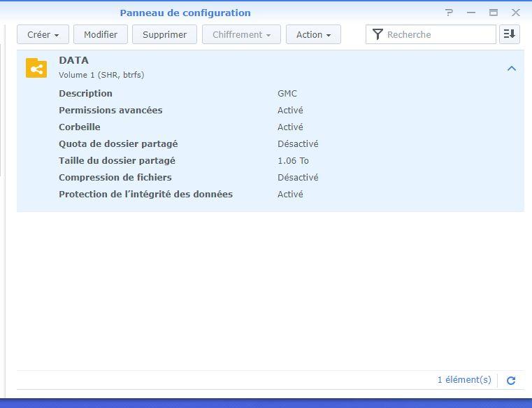Click the Modifier button
This screenshot has height=408, width=532.
point(101,34)
